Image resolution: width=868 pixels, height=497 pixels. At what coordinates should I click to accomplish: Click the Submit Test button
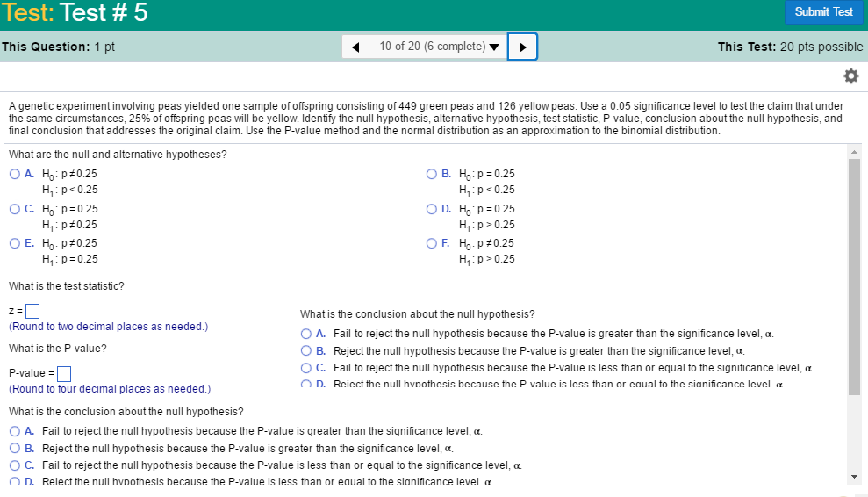823,12
